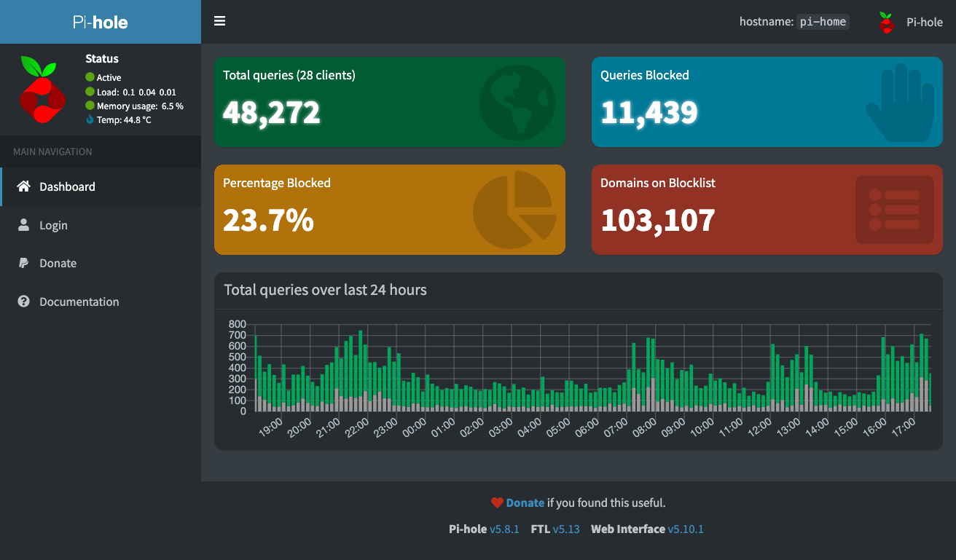Click the green Active status dot

point(90,77)
